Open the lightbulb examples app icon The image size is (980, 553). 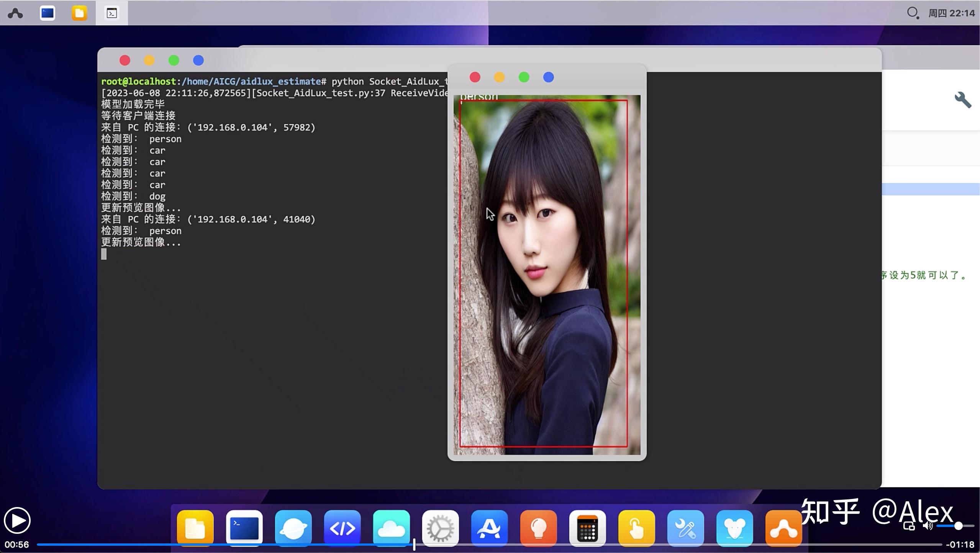coord(538,528)
